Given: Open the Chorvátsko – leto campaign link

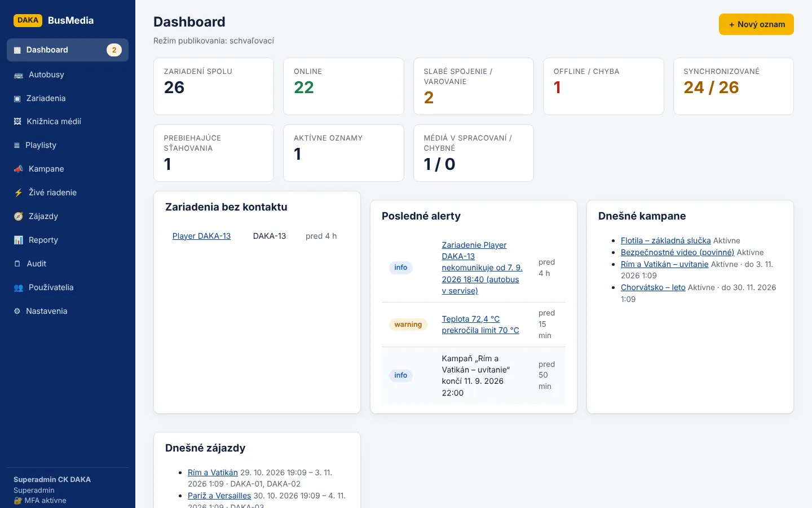Looking at the screenshot, I should pyautogui.click(x=653, y=287).
